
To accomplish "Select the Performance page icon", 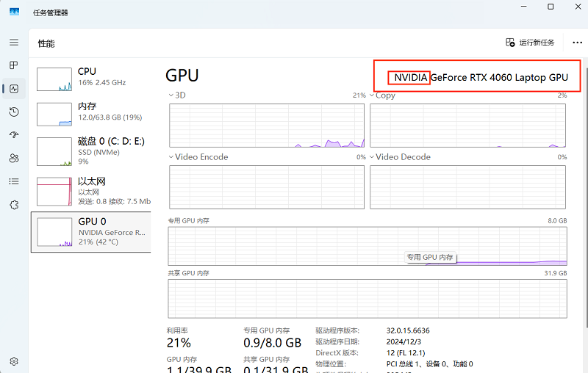I will (14, 89).
